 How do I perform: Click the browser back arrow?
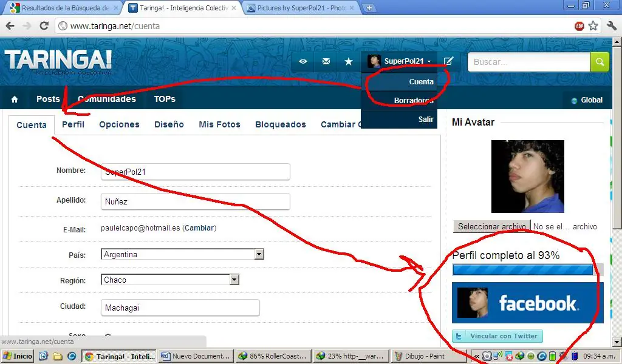tap(10, 25)
